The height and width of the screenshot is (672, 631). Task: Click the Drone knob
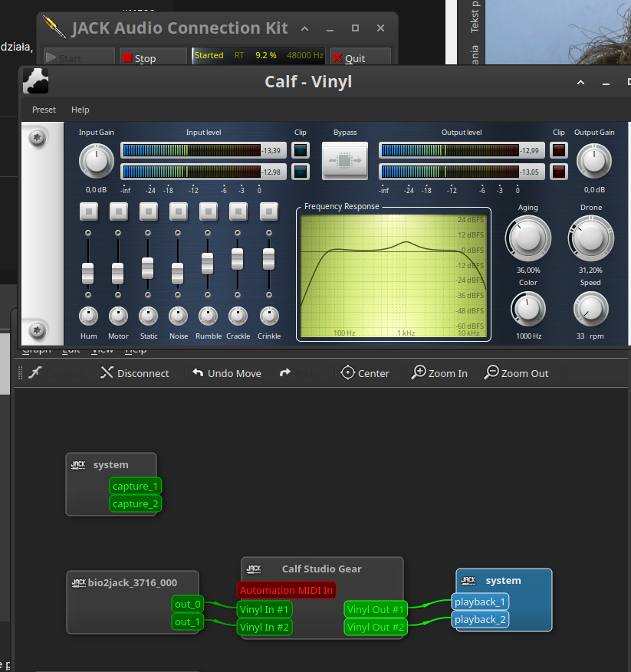[x=591, y=238]
